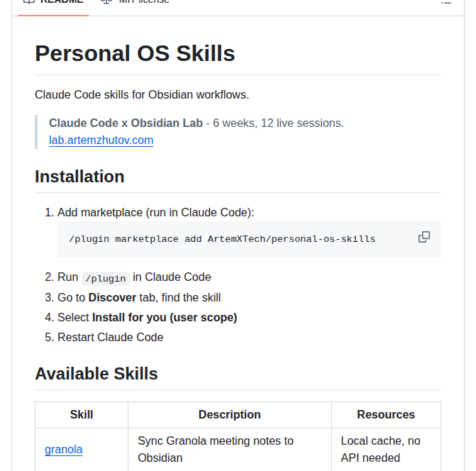Click the inline /plugin code snippet
Viewport: 476px width, 471px height.
105,278
